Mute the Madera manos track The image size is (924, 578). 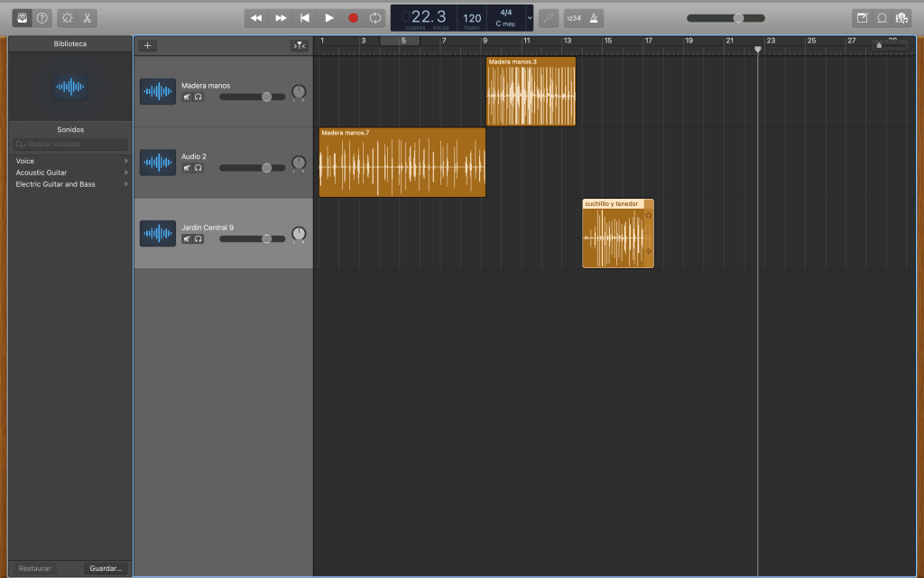[187, 97]
